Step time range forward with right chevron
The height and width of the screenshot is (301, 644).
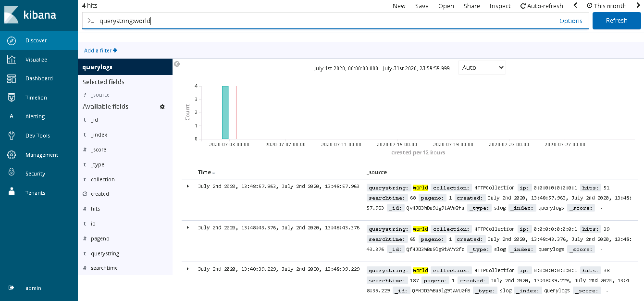[x=638, y=6]
